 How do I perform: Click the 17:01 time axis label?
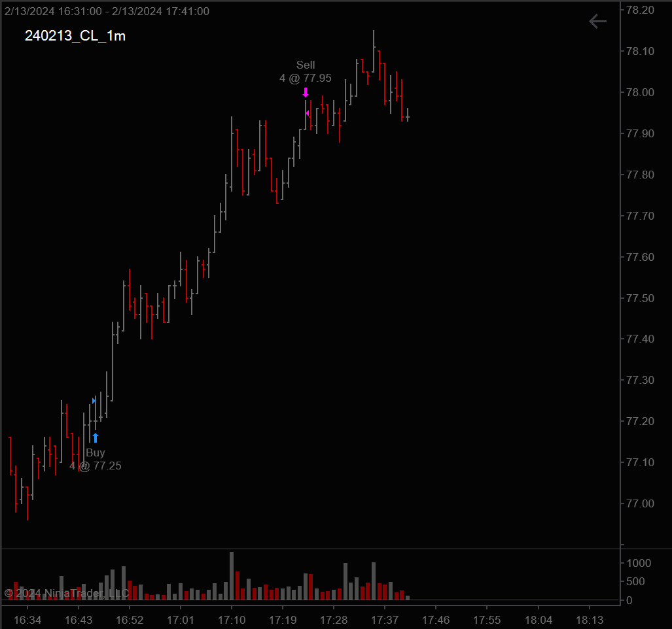tap(181, 620)
